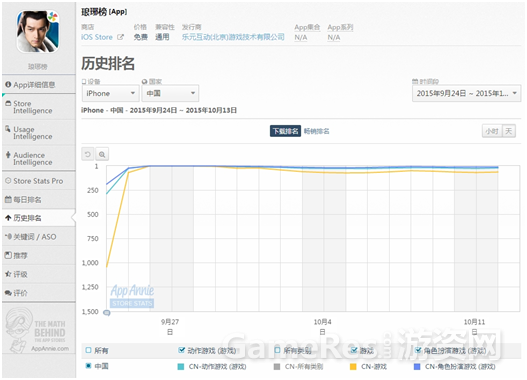Switch to the 畅销排名 tab
Viewport: 527px width, 380px height.
pos(317,131)
